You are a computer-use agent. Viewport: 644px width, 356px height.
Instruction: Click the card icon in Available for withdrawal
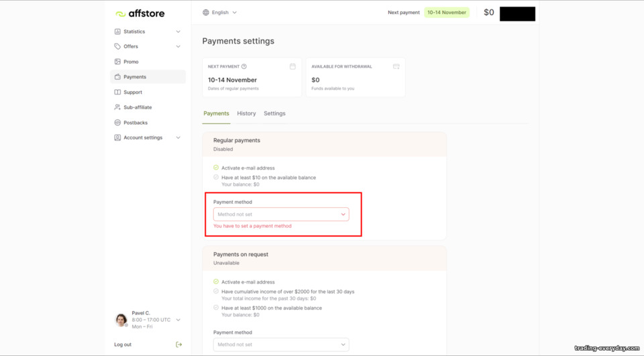[396, 66]
